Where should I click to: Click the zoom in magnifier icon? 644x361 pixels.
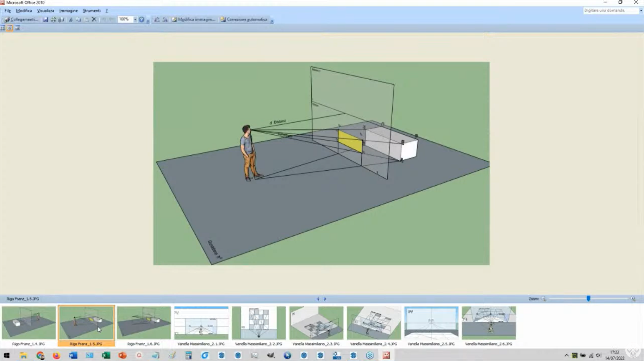click(x=633, y=299)
